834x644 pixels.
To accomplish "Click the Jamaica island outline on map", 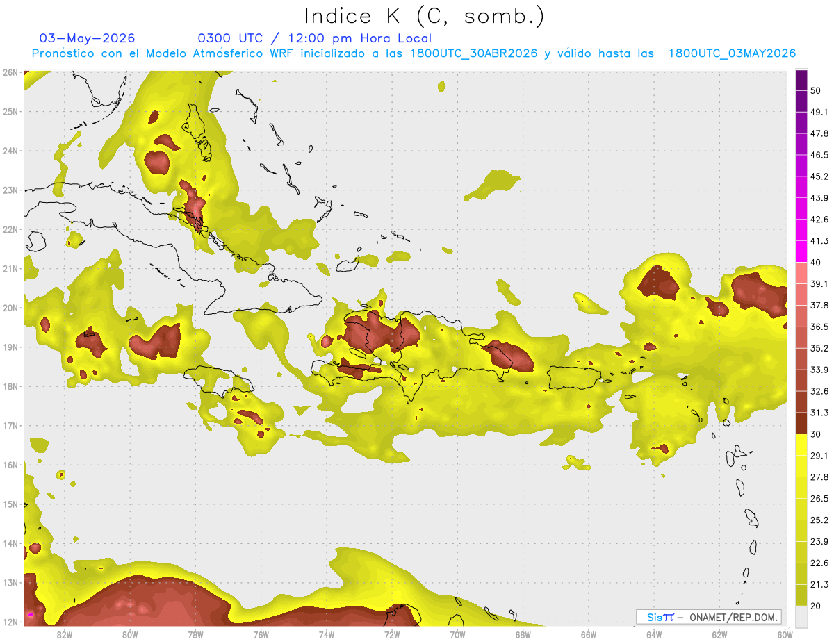I will tap(218, 380).
